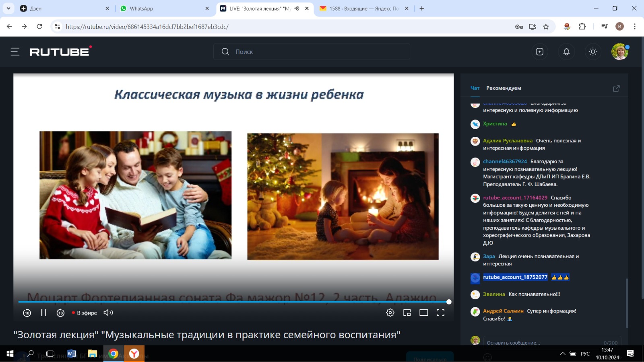
Task: Pop out chat in new window
Action: 616,88
